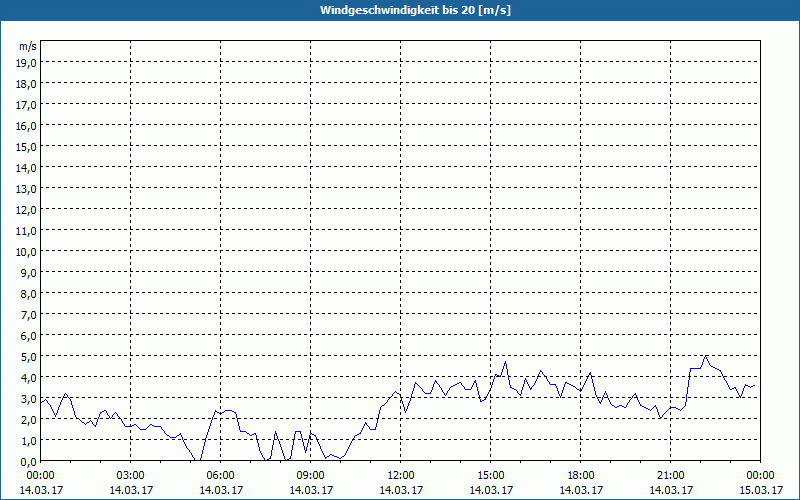Select the '18,0' y-axis label

(28, 84)
